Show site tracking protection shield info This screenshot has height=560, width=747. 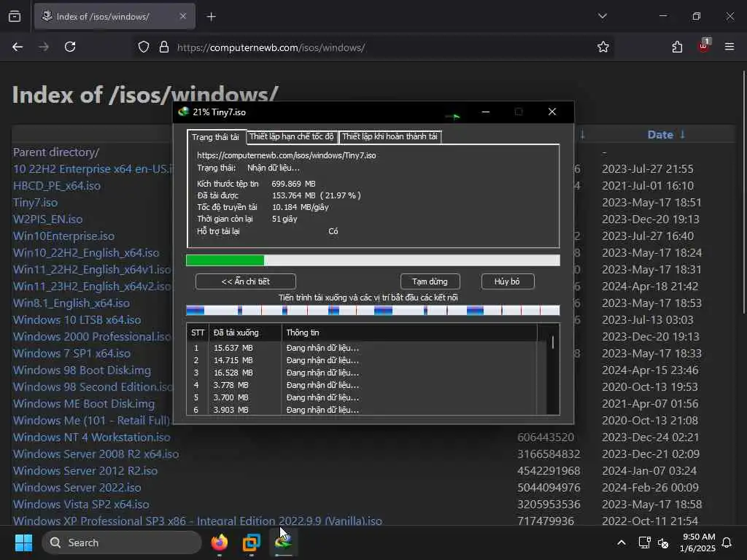point(144,47)
